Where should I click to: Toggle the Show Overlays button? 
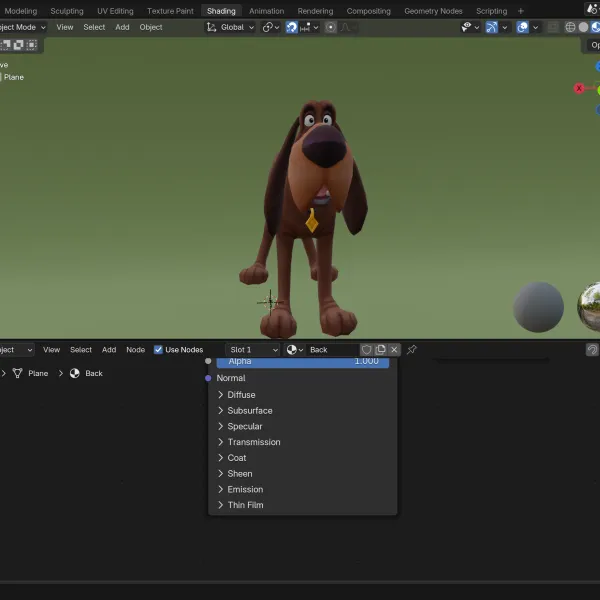click(522, 27)
